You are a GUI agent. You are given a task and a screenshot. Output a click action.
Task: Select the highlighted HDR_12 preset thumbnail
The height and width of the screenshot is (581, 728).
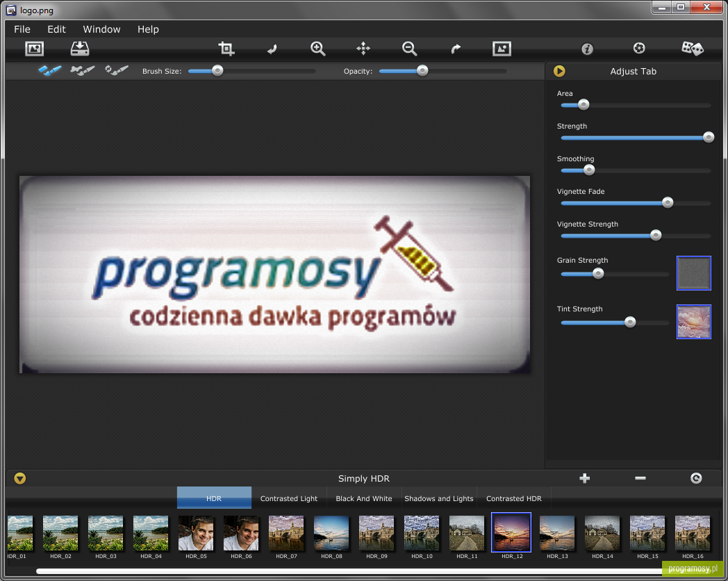511,533
